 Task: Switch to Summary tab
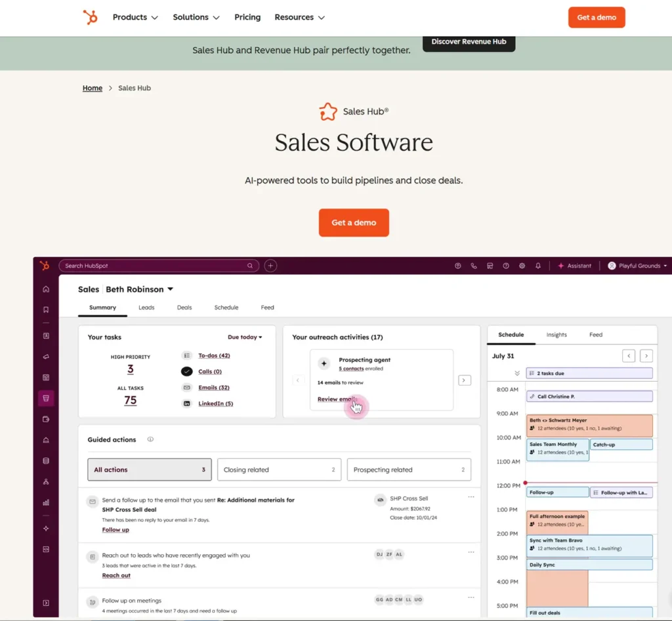[x=102, y=307]
